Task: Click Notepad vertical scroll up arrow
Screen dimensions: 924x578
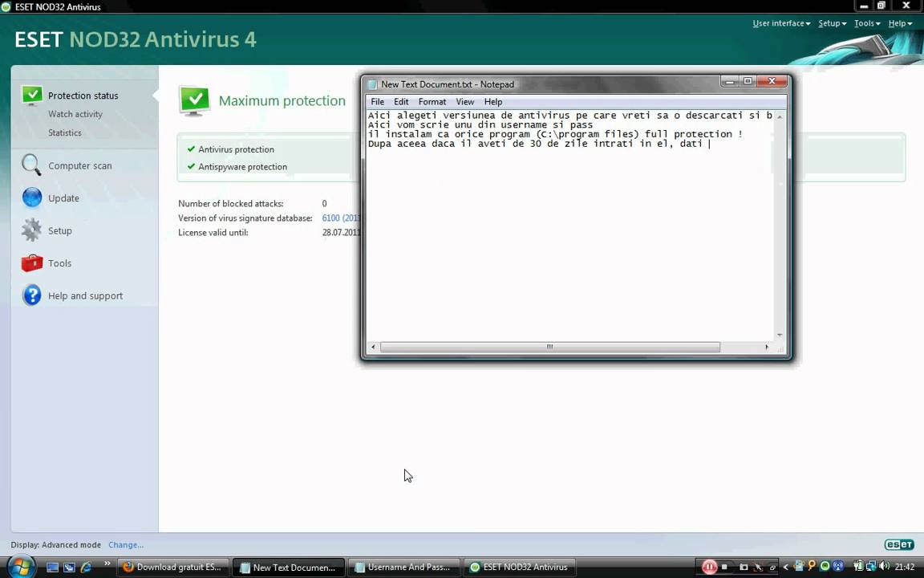Action: pyautogui.click(x=780, y=116)
